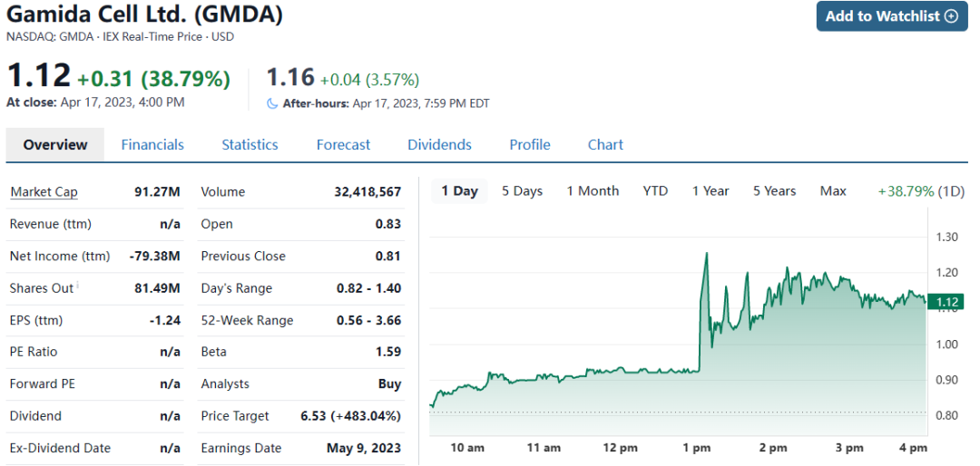Screen dimensions: 980x466
Task: Select the Overview tab
Action: click(55, 145)
